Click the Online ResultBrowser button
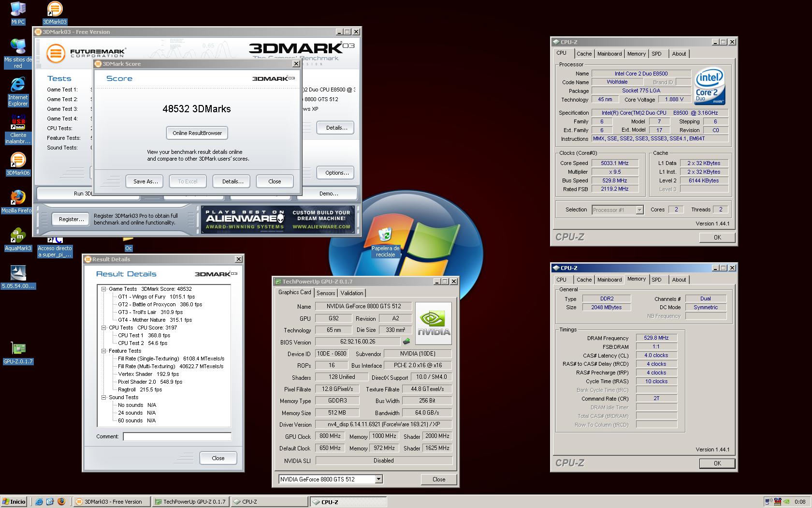This screenshot has width=812, height=508. click(x=197, y=133)
